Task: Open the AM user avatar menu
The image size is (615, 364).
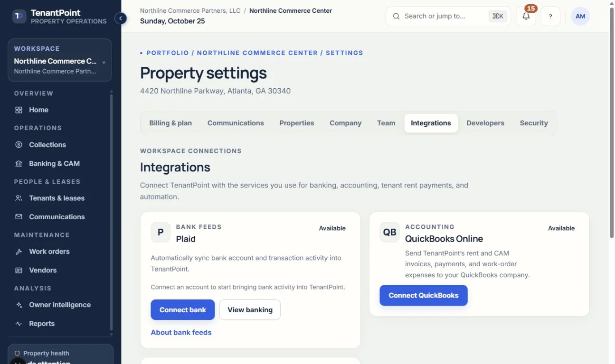Action: pos(580,16)
